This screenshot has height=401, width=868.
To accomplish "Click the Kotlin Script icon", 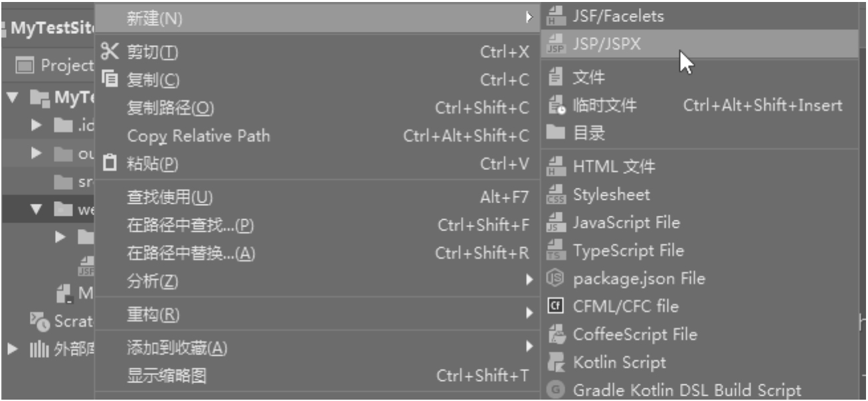I will 555,362.
